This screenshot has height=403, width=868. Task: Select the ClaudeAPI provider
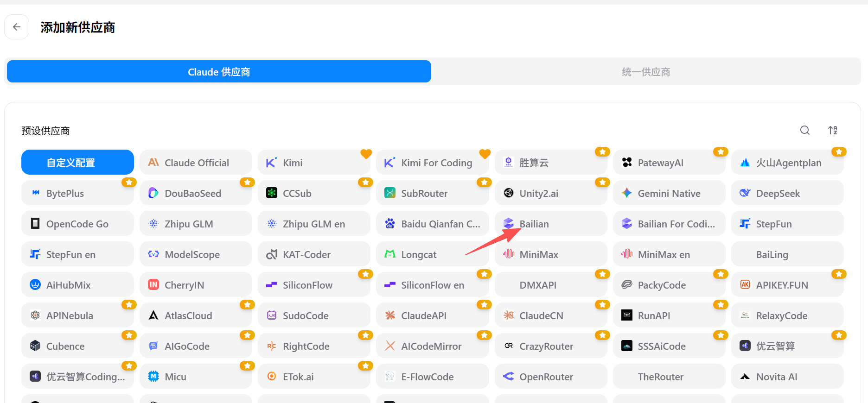click(432, 315)
